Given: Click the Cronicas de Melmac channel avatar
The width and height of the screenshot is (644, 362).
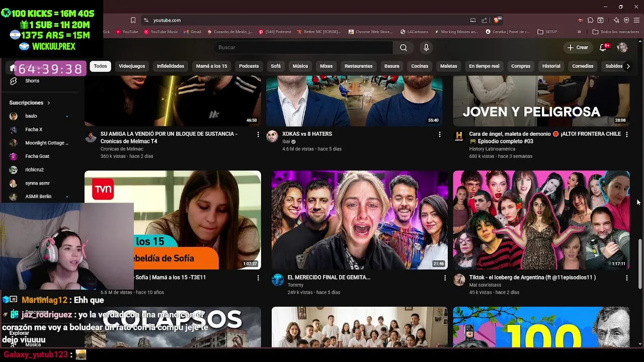Looking at the screenshot, I should [x=91, y=137].
